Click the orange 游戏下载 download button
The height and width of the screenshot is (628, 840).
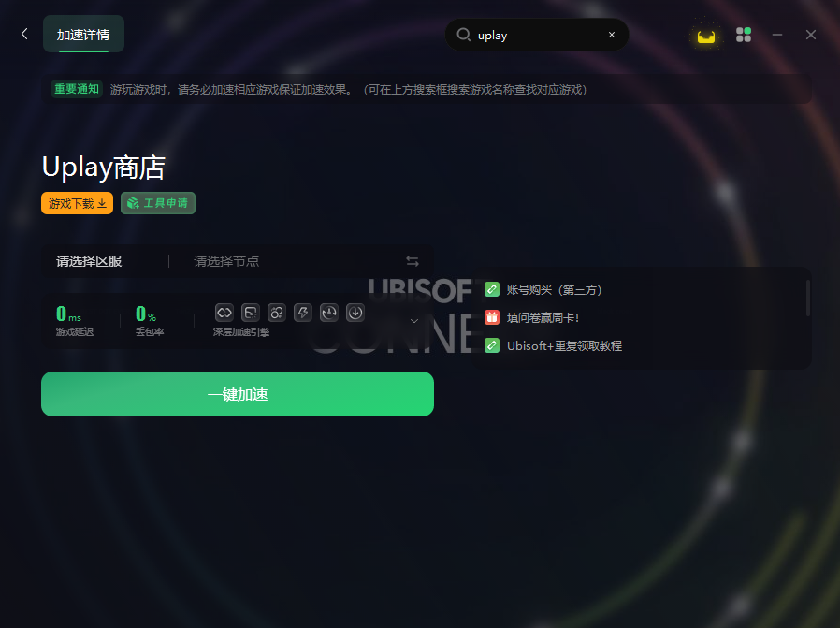click(x=77, y=203)
